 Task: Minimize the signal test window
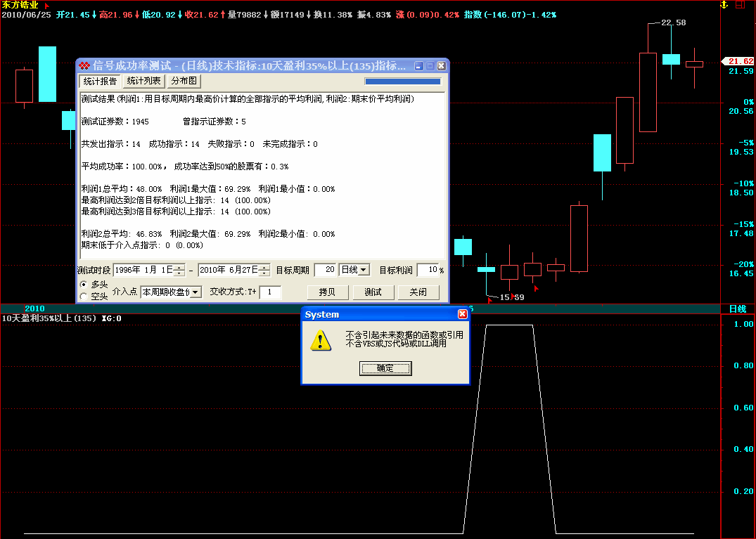(x=419, y=66)
